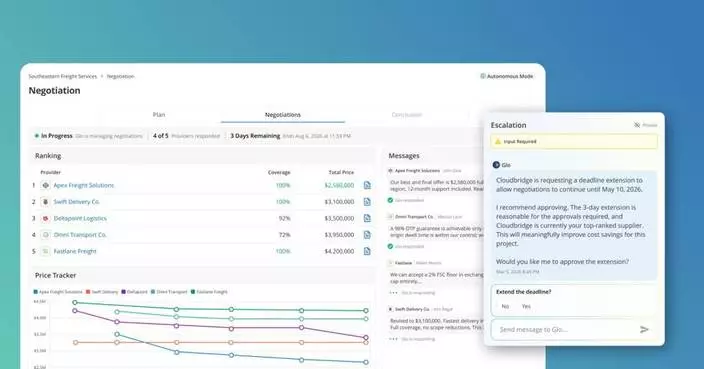This screenshot has height=369, width=704.
Task: Select Yes for Extend the deadline
Action: pos(526,306)
